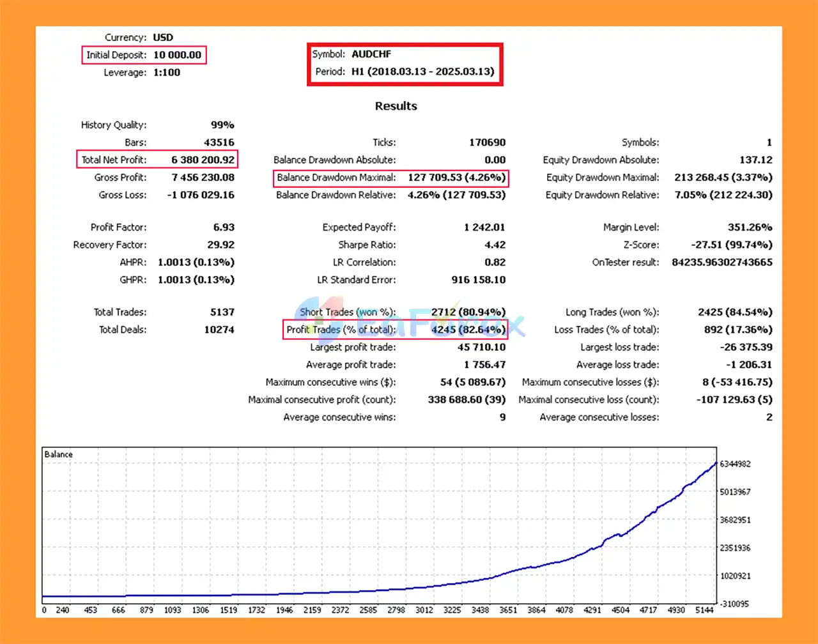Select the OnTester result number
Image resolution: width=818 pixels, height=644 pixels.
click(x=722, y=263)
